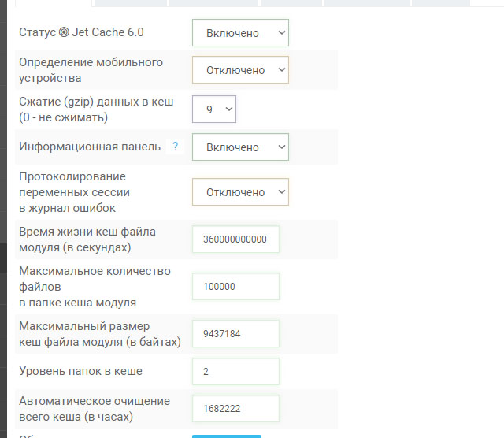
Task: Click the Определение мобильного устройства label
Action: [x=91, y=70]
